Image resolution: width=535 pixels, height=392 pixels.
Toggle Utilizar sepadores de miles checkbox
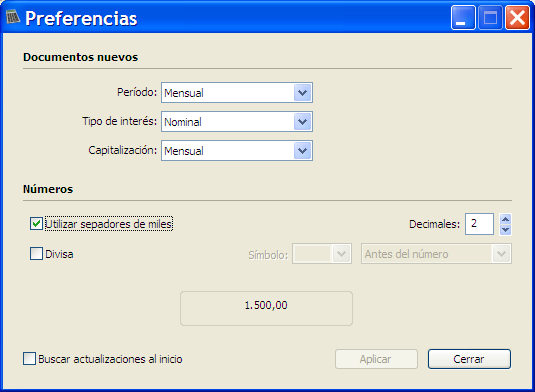(x=36, y=224)
